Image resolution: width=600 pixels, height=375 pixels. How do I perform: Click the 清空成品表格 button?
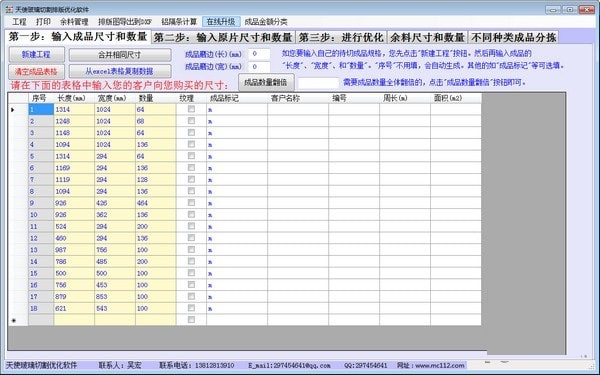click(36, 71)
